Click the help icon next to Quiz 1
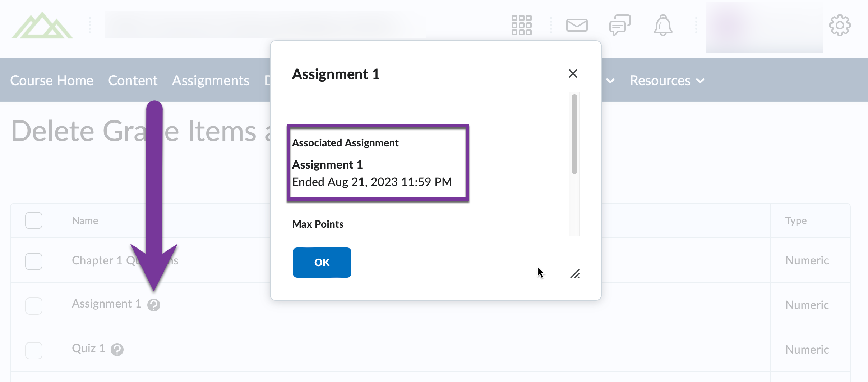Screen dimensions: 868x382 point(117,349)
